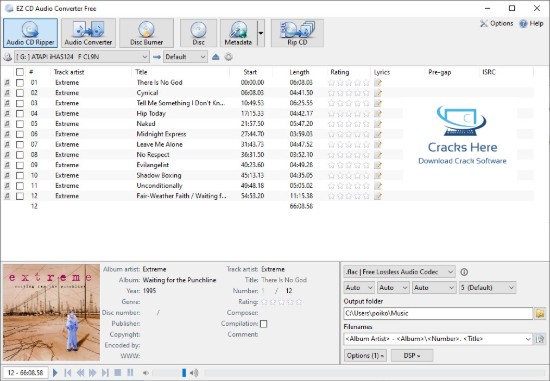Browse for the output folder with the folder icon

(540, 313)
